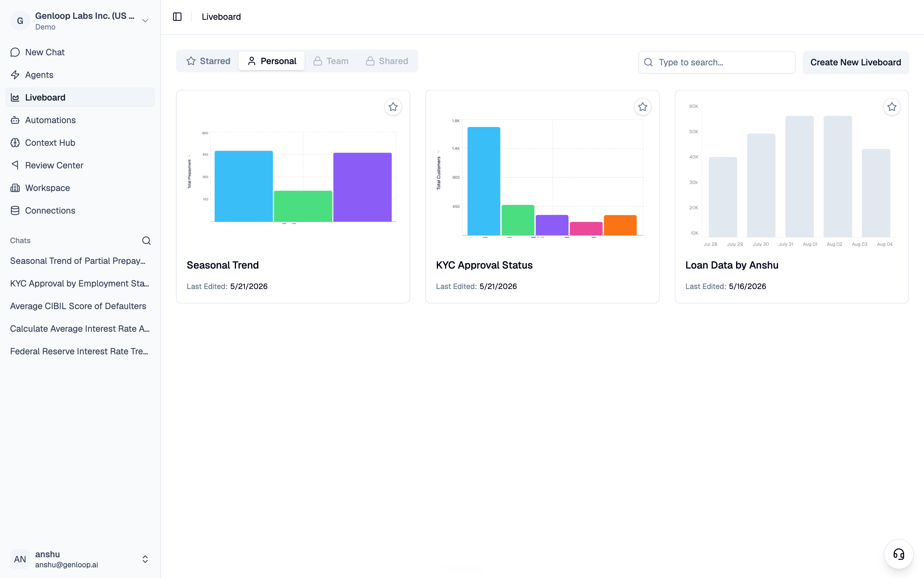924x578 pixels.
Task: Click the New Chat speech bubble icon
Action: pos(15,52)
